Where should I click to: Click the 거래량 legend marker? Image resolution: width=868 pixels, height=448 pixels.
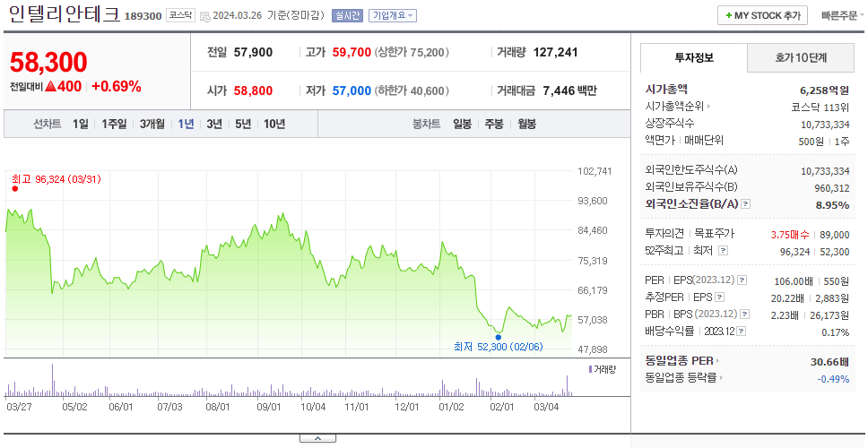[590, 369]
